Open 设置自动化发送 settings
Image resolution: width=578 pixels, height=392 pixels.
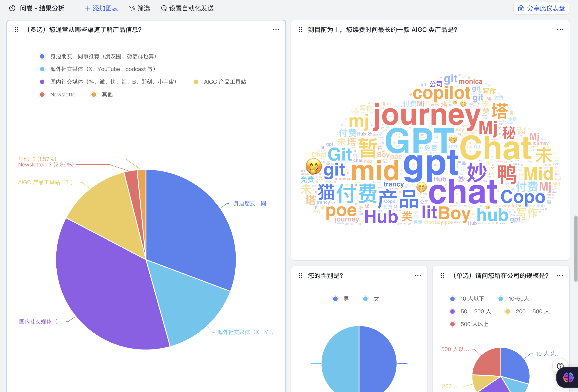[187, 8]
